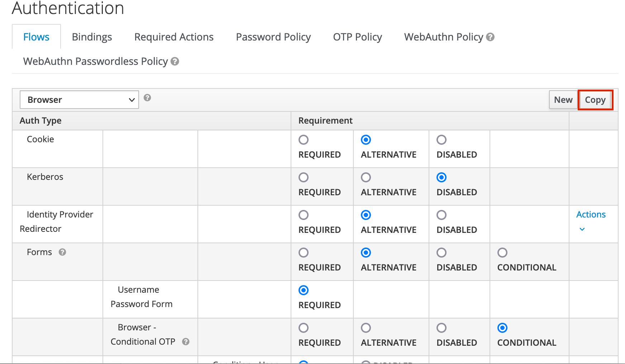625x364 pixels.
Task: Open the Required Actions tab
Action: point(174,37)
